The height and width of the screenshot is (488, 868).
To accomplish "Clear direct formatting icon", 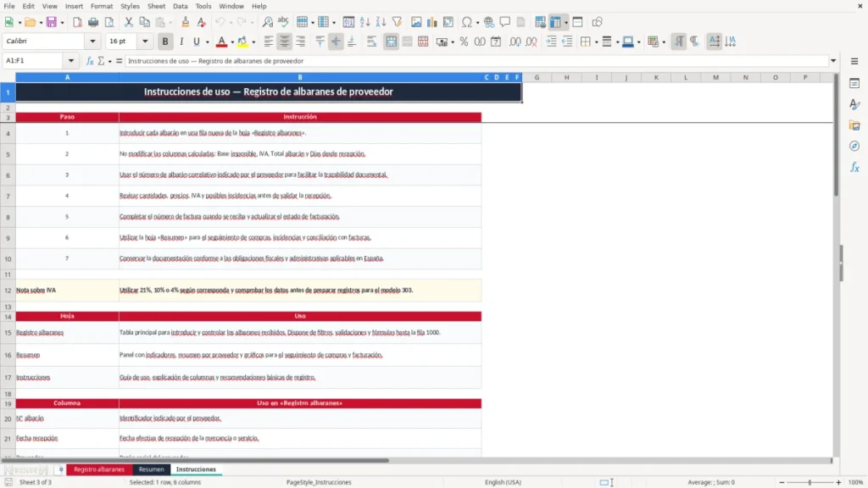I will pos(202,22).
